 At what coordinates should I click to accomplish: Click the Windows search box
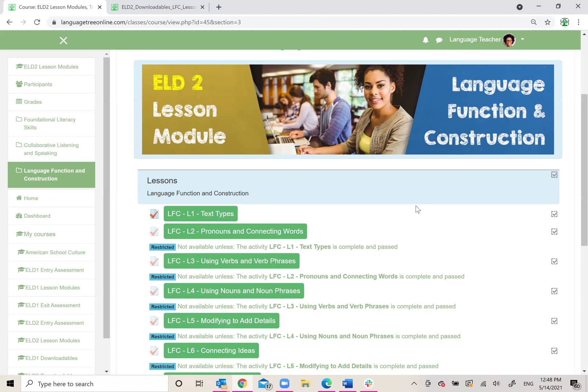pos(94,384)
